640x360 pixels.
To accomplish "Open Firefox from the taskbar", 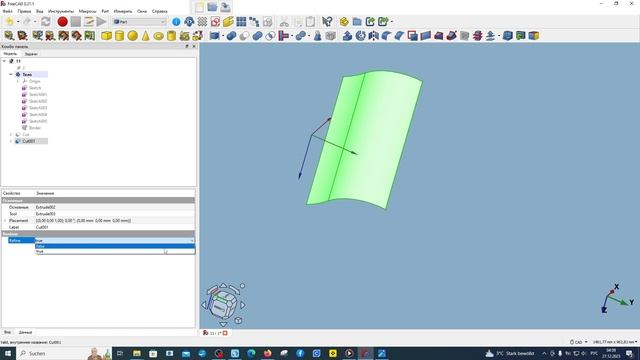I will click(x=267, y=353).
